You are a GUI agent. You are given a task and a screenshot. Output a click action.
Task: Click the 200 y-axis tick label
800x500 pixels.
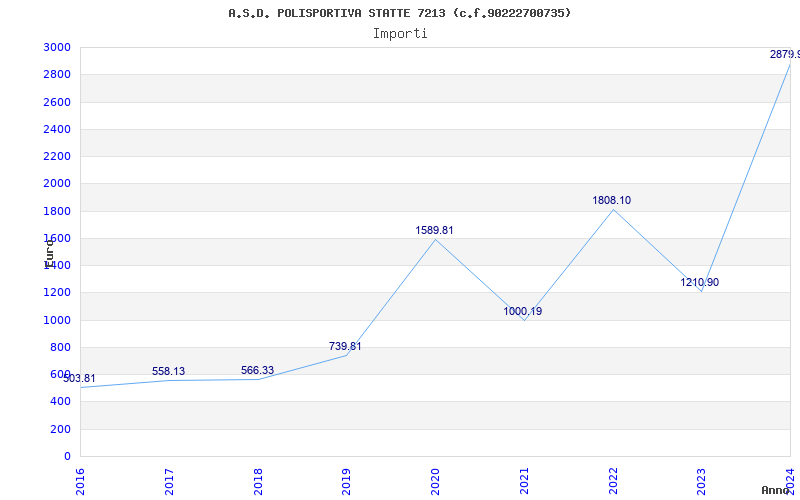click(x=61, y=429)
